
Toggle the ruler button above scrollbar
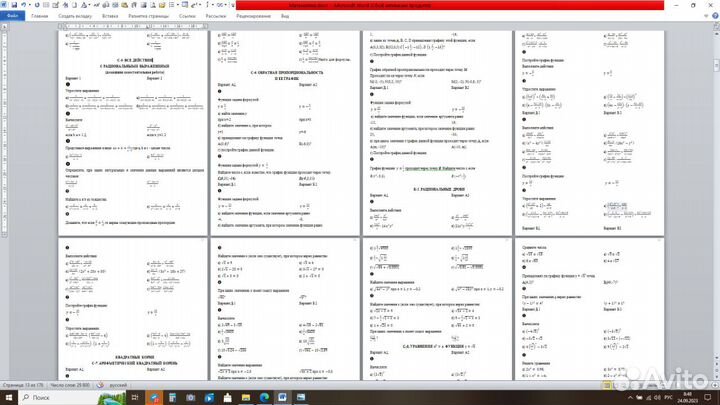click(716, 27)
